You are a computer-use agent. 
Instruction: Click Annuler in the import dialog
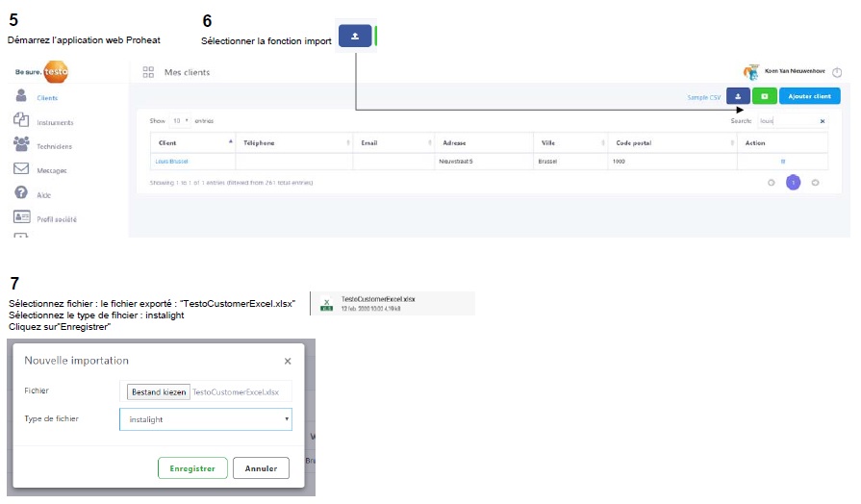tap(261, 468)
